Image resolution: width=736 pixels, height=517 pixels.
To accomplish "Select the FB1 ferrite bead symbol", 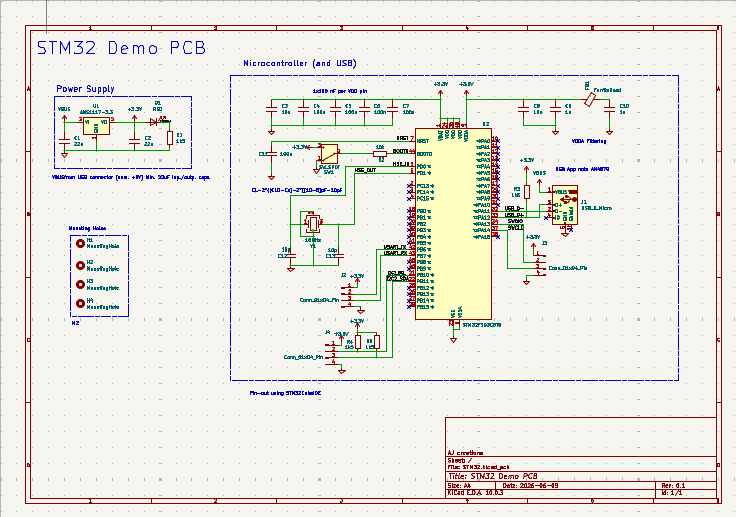I will point(590,100).
